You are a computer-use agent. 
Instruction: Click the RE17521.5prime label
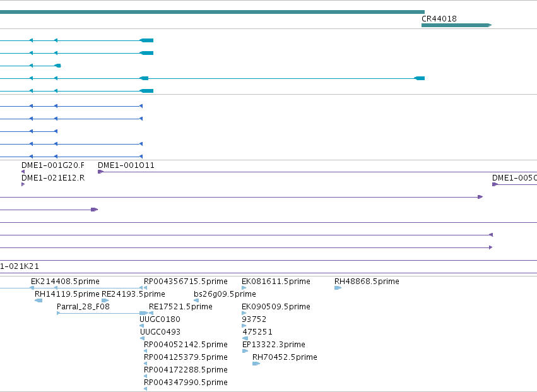[181, 307]
